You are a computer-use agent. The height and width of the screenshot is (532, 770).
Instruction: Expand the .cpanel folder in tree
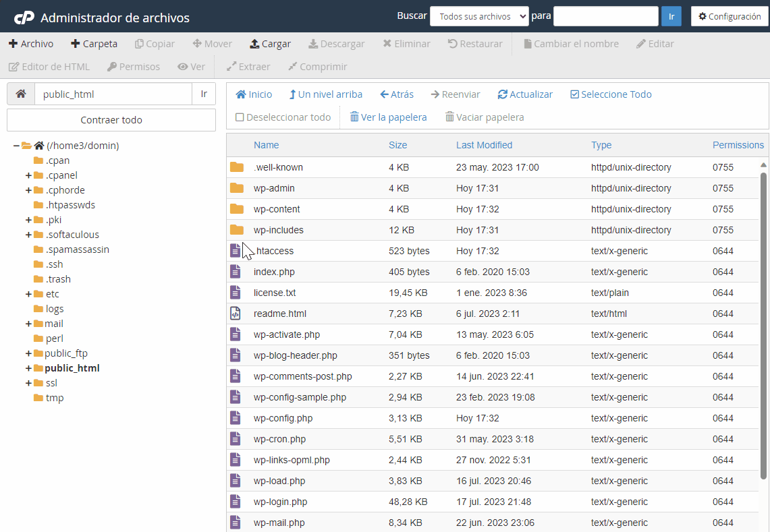[28, 175]
